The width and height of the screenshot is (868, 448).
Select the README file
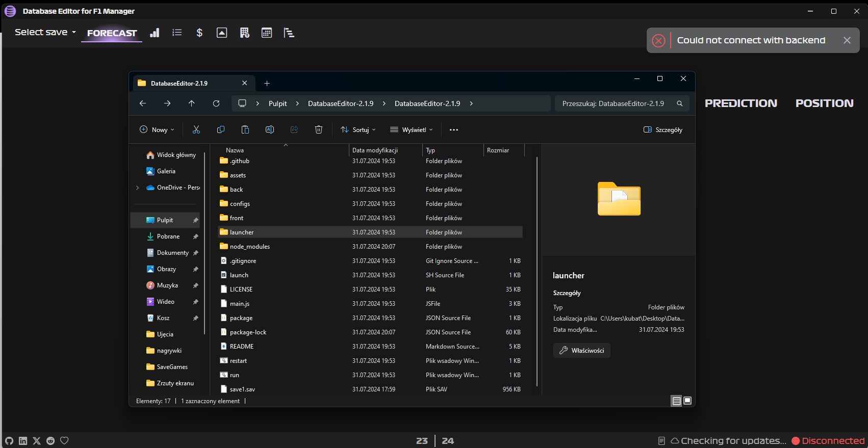pos(370,347)
